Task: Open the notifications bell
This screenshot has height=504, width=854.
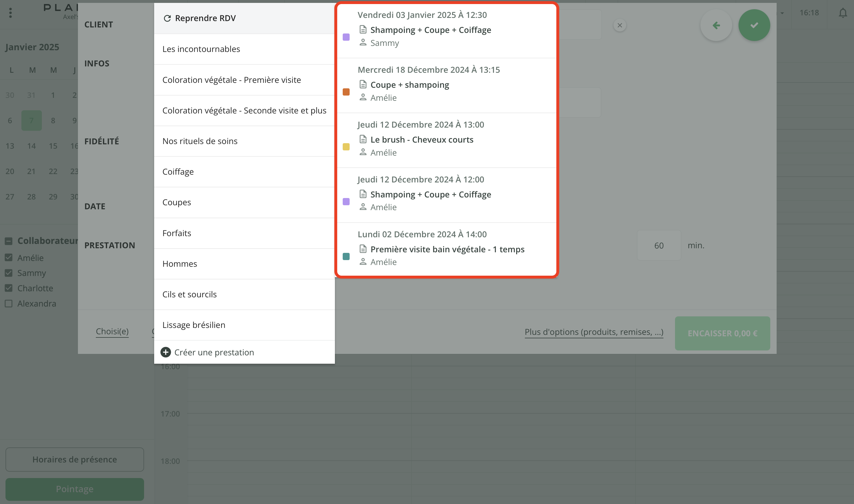Action: [843, 13]
